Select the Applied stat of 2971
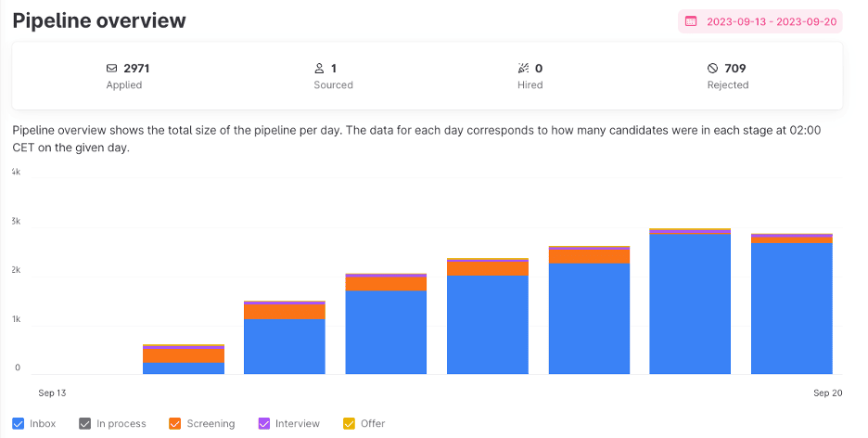 (128, 76)
